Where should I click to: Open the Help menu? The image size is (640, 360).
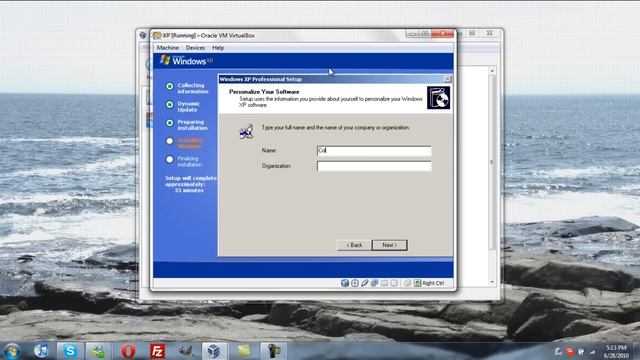click(218, 48)
